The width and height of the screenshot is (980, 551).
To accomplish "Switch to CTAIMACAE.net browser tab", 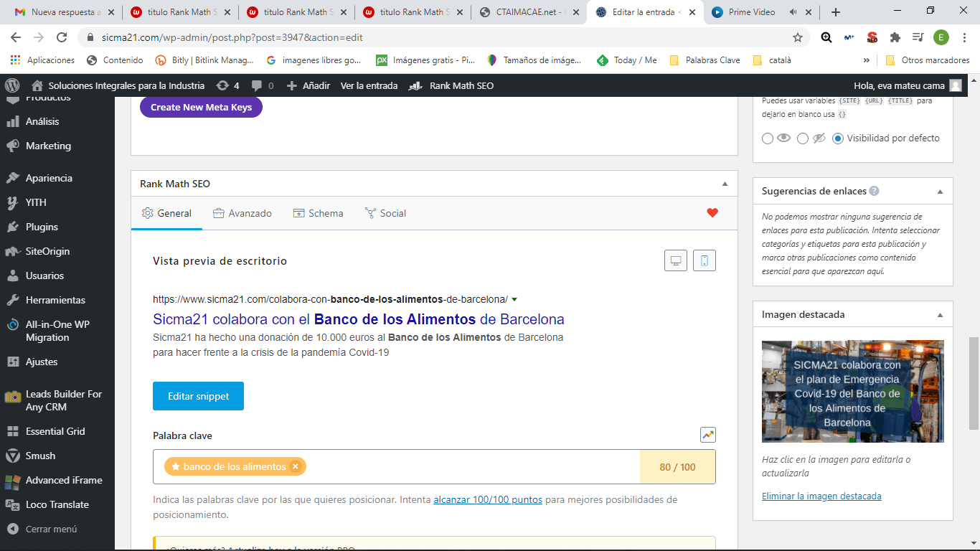I will tap(529, 12).
